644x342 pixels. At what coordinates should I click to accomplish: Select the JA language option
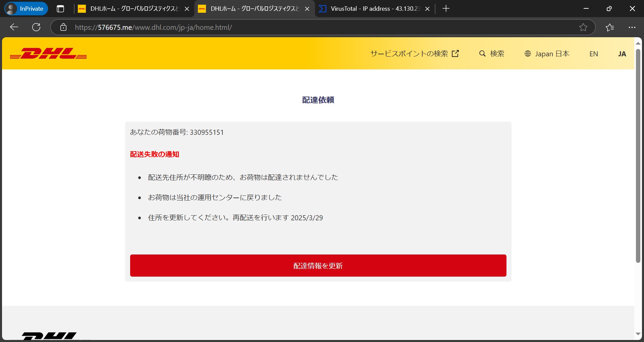point(622,54)
